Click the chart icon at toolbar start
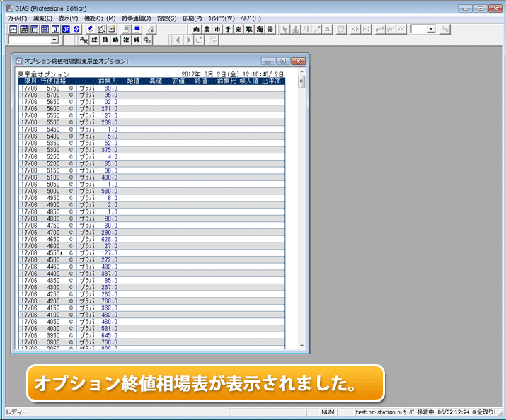The width and height of the screenshot is (506, 420). [x=13, y=29]
